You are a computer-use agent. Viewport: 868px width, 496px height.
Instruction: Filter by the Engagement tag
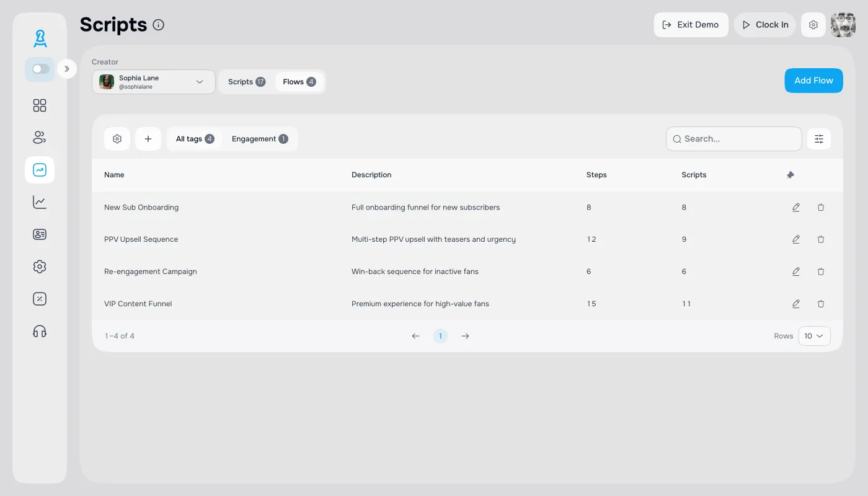coord(259,139)
